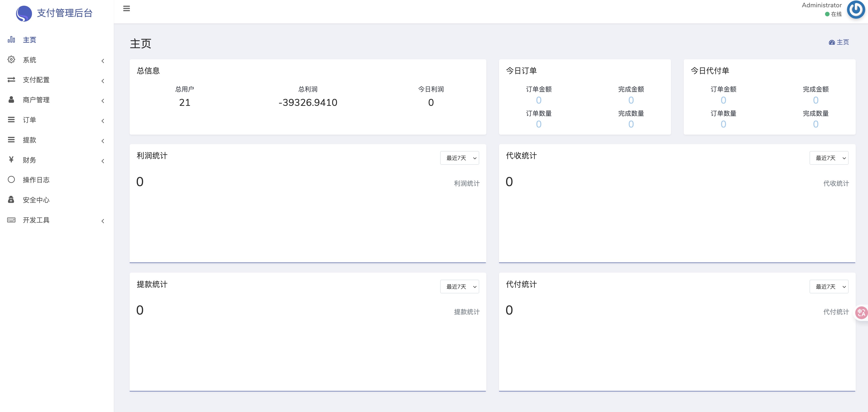Click 今日代付单 订单数量 value
868x412 pixels.
pos(723,124)
